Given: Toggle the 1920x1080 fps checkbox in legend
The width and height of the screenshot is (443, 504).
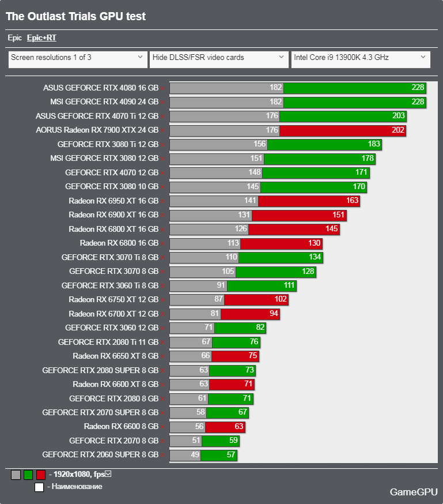Looking at the screenshot, I should (108, 474).
